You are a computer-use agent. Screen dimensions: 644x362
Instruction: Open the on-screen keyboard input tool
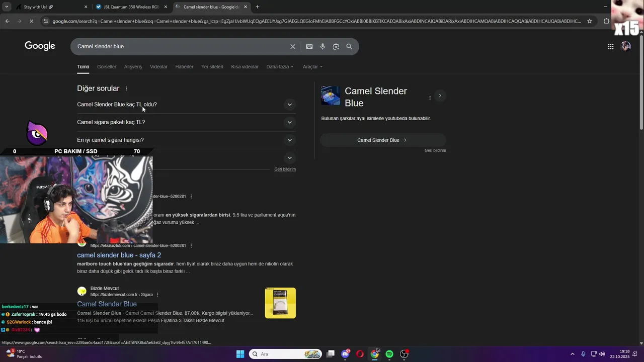(309, 46)
